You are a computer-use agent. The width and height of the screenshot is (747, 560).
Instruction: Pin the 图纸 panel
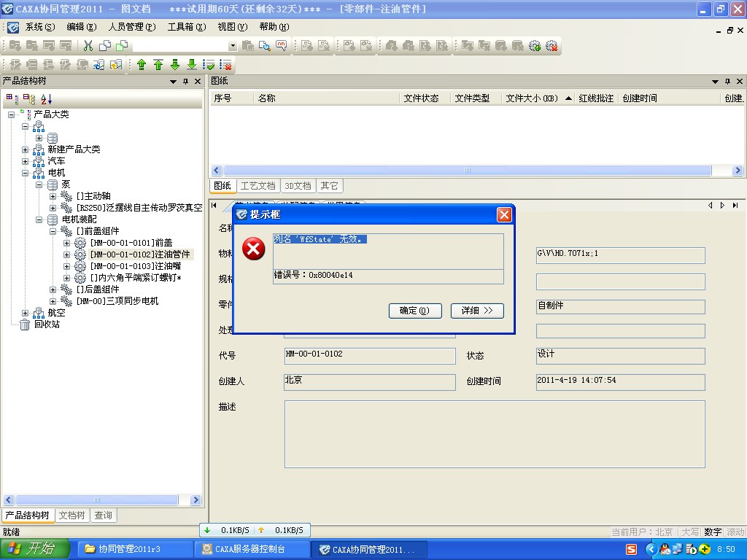coord(727,82)
